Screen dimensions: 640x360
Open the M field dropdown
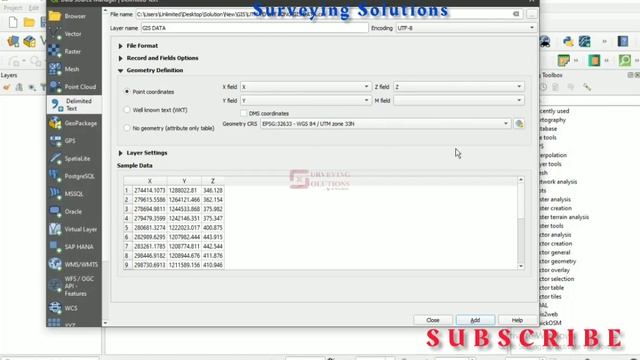458,100
